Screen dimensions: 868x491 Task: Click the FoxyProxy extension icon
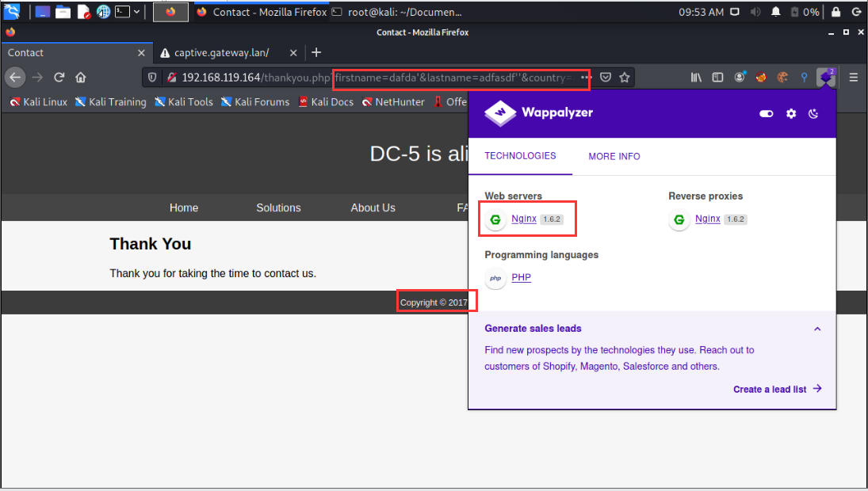click(761, 78)
